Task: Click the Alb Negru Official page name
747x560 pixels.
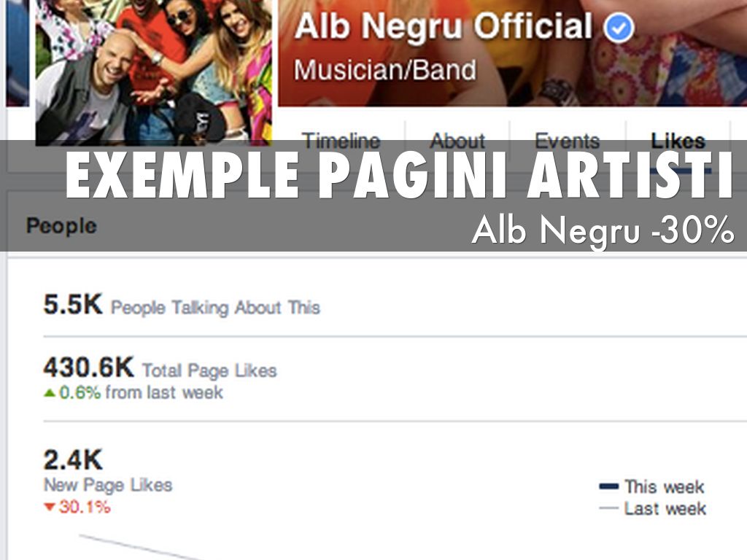Action: (443, 26)
